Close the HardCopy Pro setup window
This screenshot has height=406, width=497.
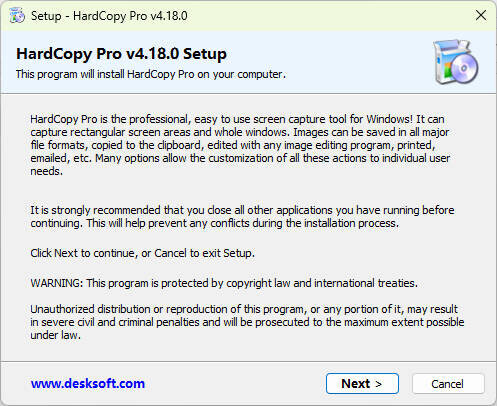pyautogui.click(x=481, y=15)
